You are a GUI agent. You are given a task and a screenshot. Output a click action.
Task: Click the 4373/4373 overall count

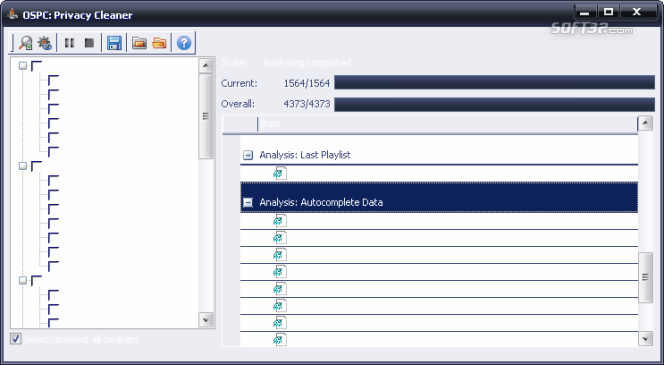click(x=307, y=104)
